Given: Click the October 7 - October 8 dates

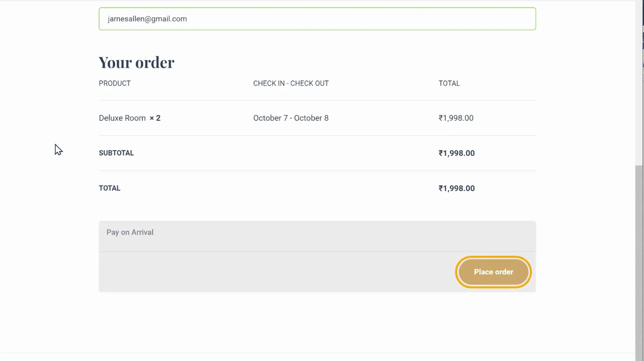Looking at the screenshot, I should pos(290,118).
